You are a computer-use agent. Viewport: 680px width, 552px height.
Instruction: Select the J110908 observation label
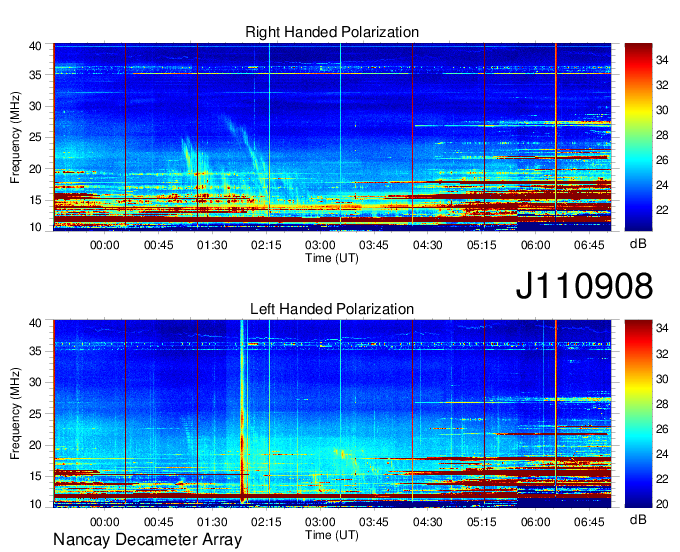[584, 286]
